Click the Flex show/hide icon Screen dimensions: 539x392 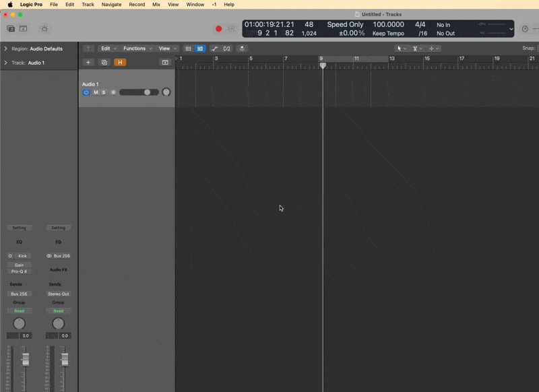pyautogui.click(x=227, y=48)
